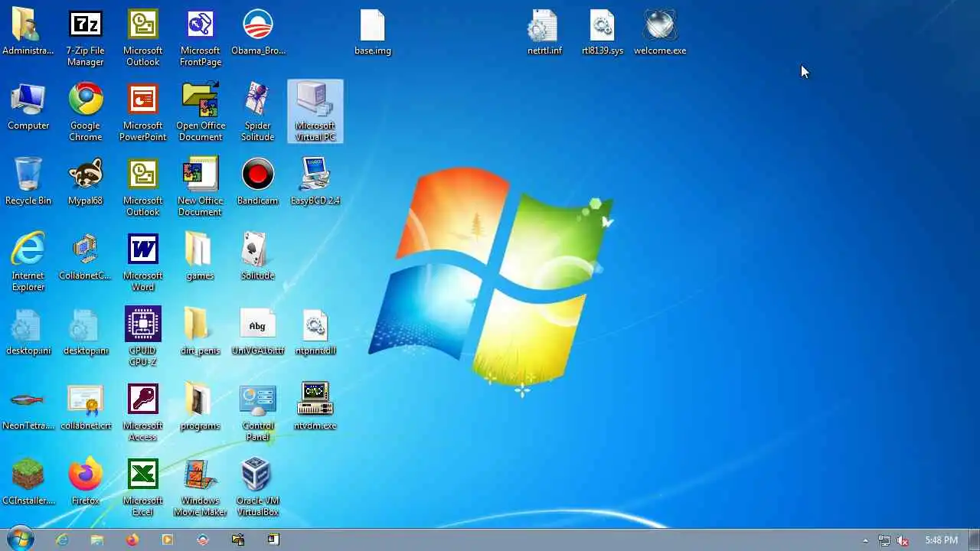
Task: Select the Microsoft PowerPoint shortcut
Action: click(142, 112)
